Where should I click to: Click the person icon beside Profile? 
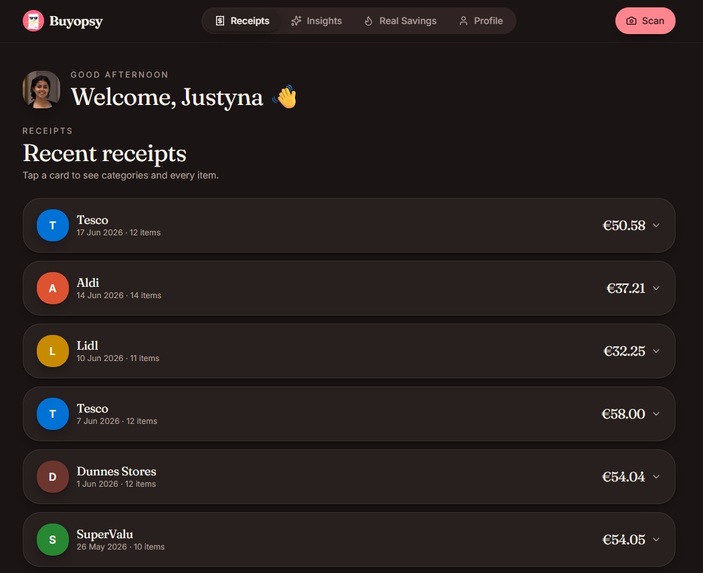(464, 21)
